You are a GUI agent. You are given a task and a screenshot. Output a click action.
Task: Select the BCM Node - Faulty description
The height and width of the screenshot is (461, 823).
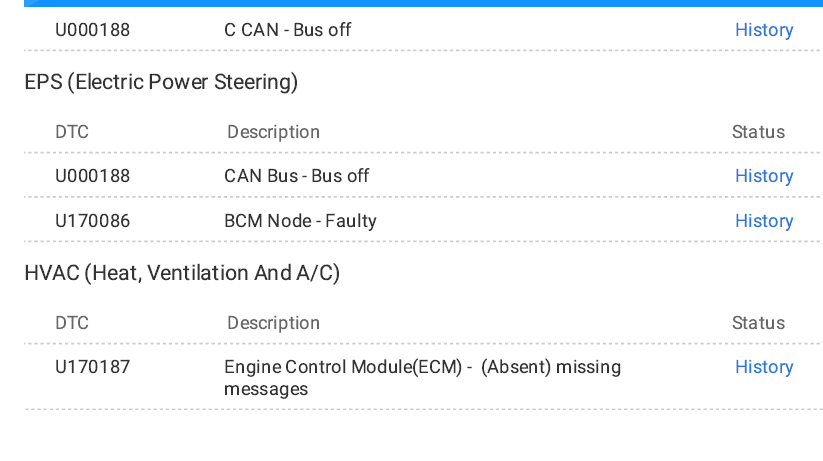[300, 221]
